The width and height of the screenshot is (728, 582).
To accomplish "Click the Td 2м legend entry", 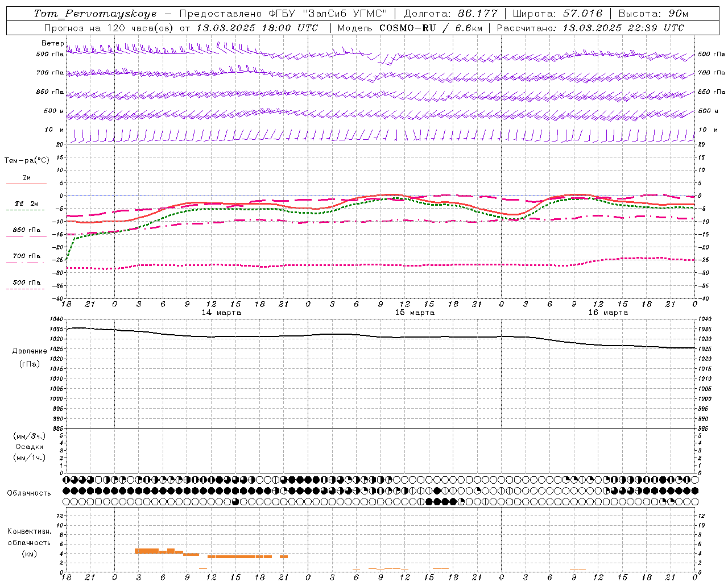I will [26, 203].
